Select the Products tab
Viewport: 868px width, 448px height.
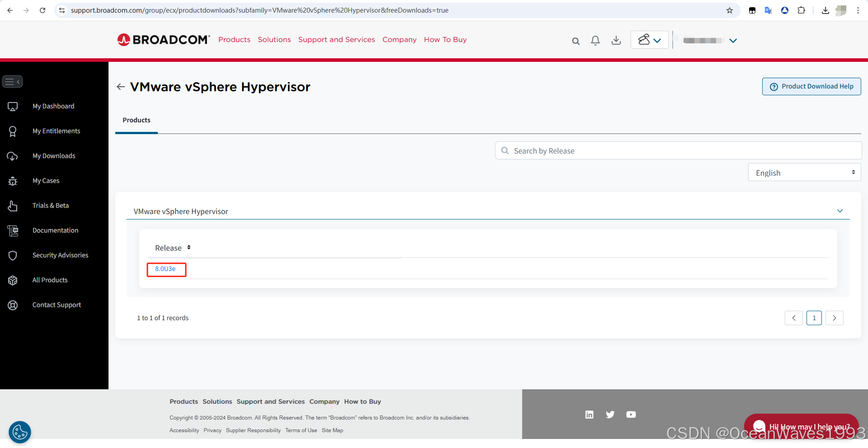point(137,120)
